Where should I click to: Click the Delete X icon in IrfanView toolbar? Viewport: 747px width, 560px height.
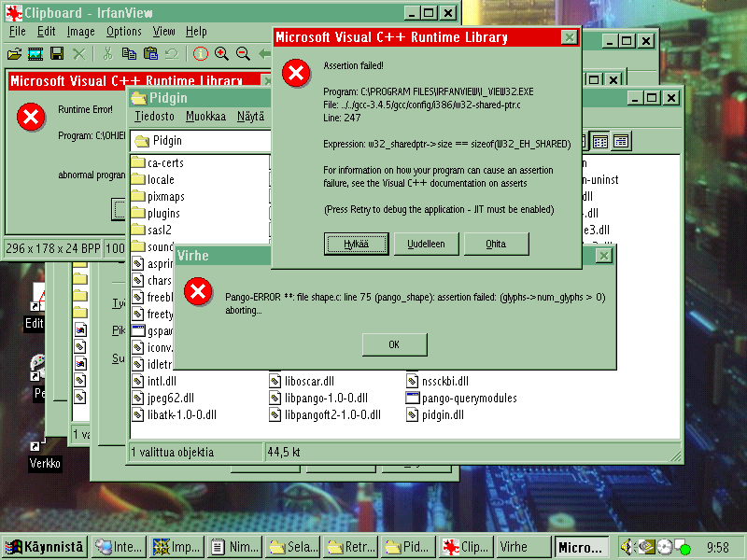coord(79,54)
